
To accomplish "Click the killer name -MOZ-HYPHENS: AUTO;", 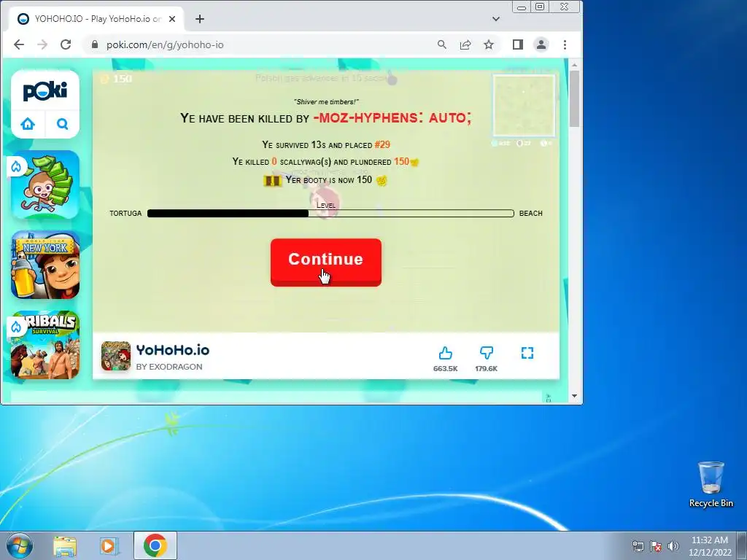I will click(392, 117).
